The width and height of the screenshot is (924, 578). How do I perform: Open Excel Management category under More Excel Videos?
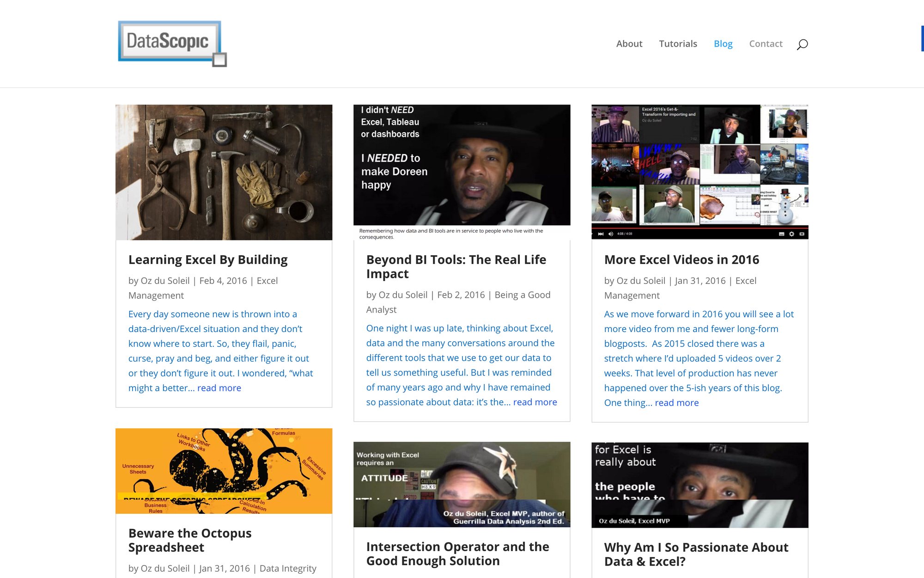click(x=680, y=288)
